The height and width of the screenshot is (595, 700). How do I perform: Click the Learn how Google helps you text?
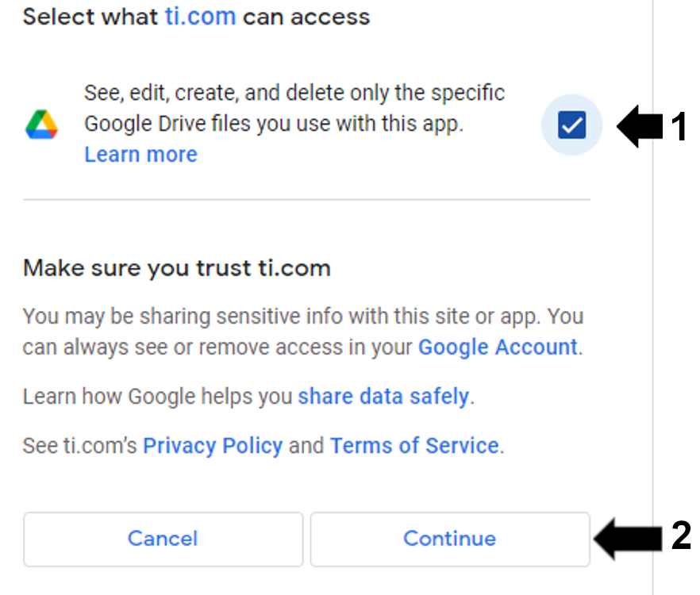tap(159, 397)
